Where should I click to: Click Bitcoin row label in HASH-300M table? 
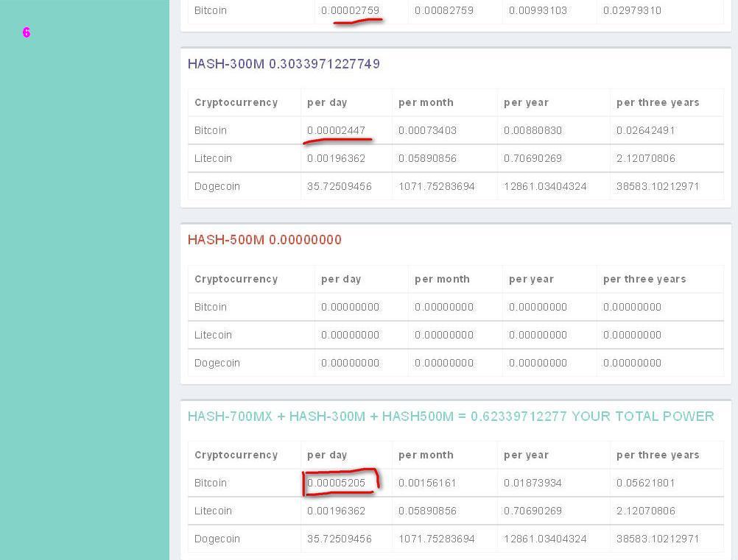click(211, 130)
